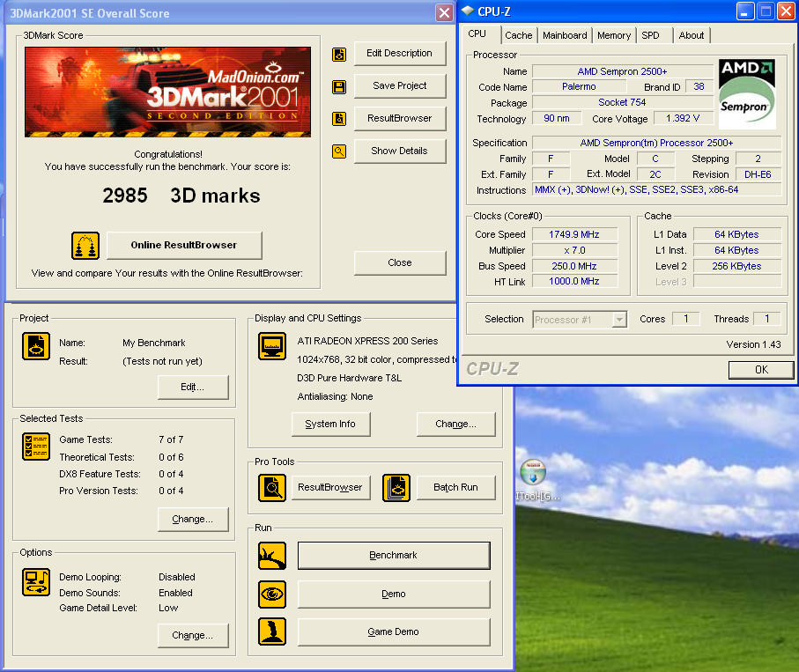Click the 3DMark2001 Second Edition banner image

click(x=167, y=92)
